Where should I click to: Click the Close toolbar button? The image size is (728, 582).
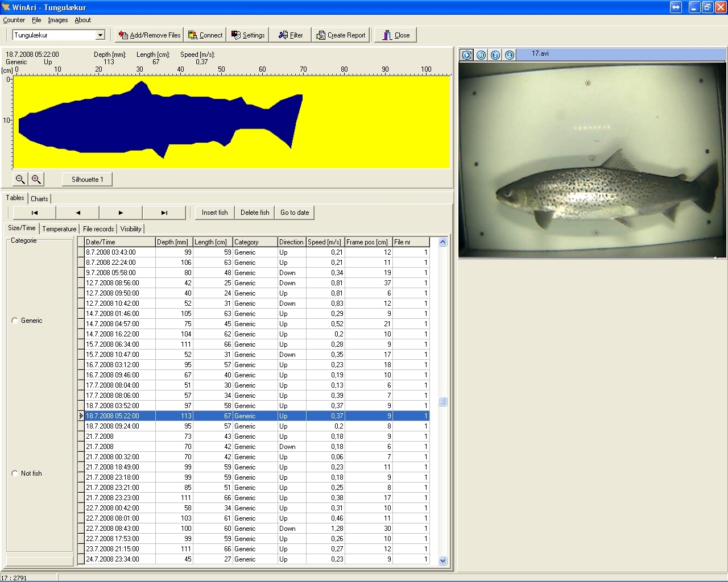396,35
